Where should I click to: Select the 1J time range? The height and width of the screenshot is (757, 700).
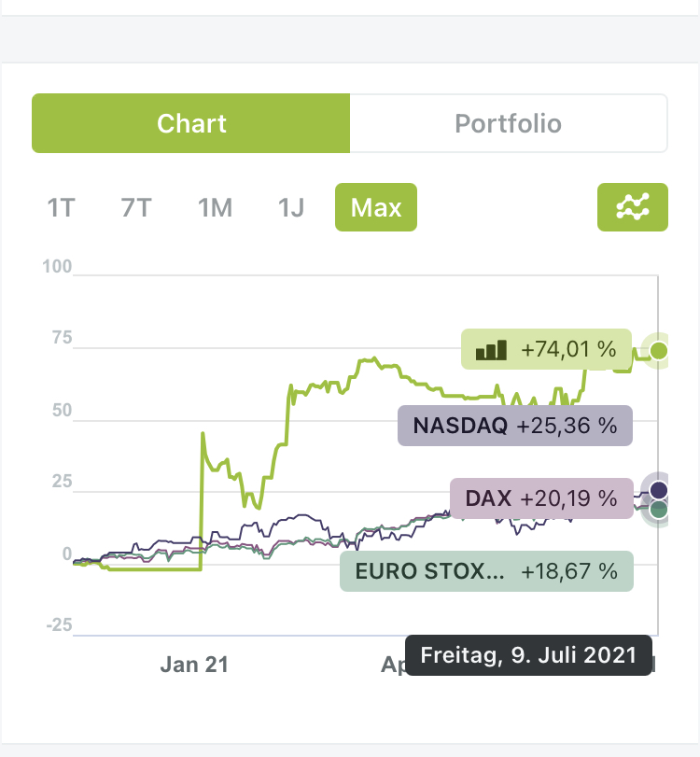[x=291, y=207]
